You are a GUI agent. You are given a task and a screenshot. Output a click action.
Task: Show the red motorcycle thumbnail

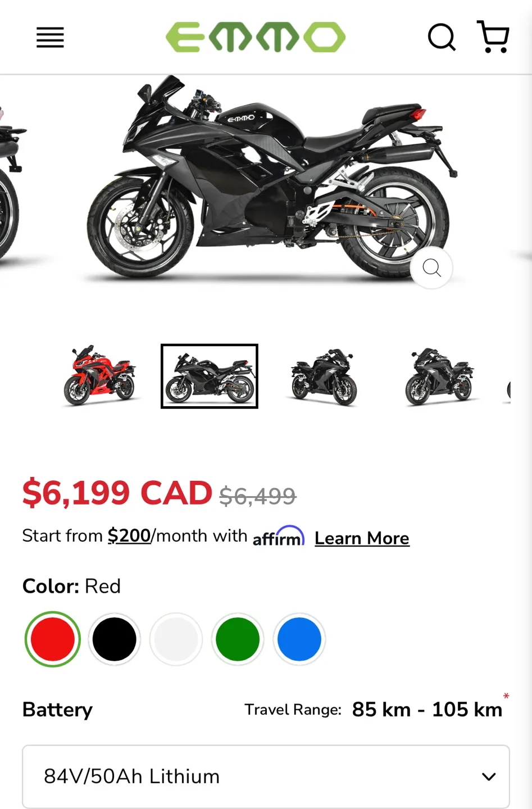(99, 376)
